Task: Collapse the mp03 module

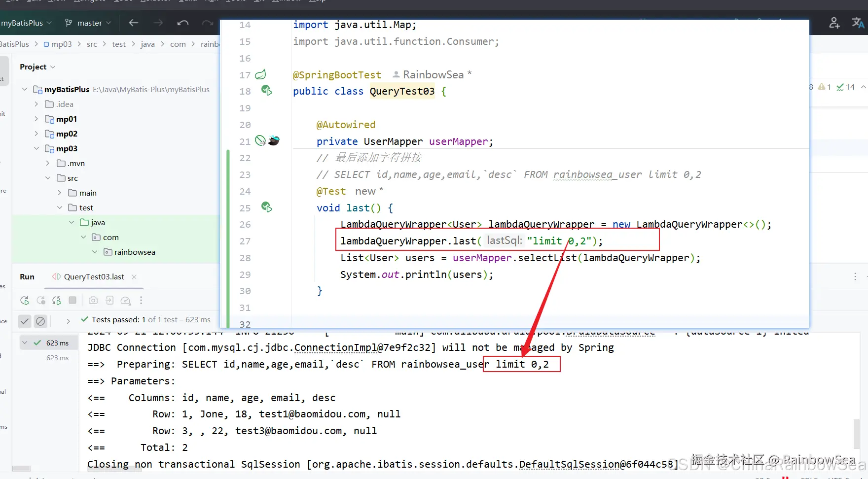Action: point(36,148)
